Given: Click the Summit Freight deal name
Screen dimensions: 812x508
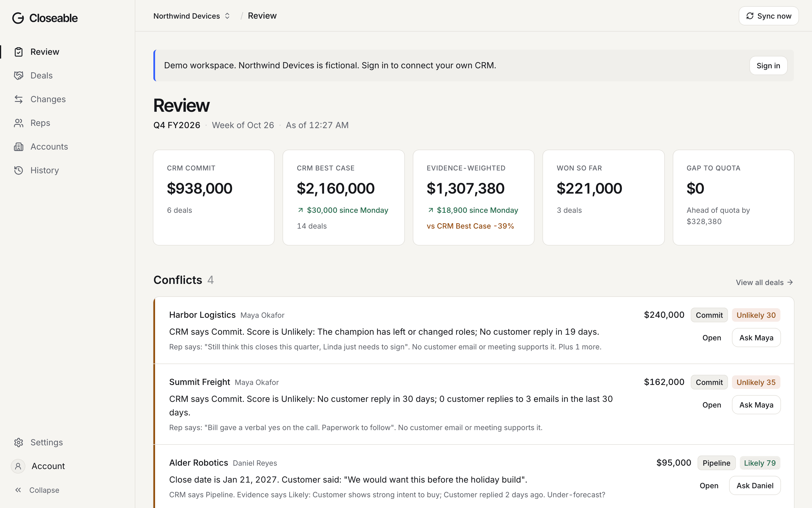Looking at the screenshot, I should coord(200,382).
